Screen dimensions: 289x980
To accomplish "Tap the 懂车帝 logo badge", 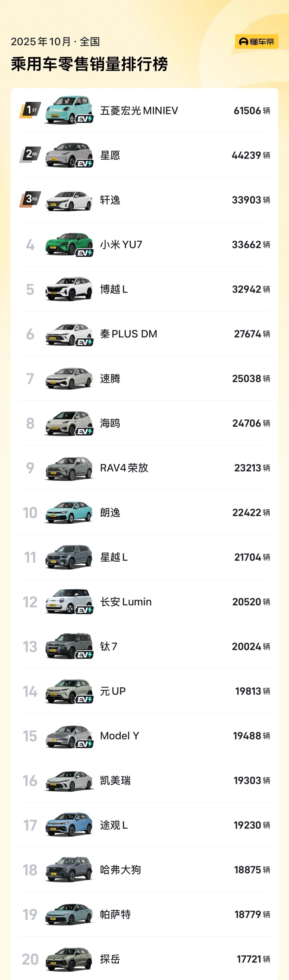I will click(x=256, y=41).
